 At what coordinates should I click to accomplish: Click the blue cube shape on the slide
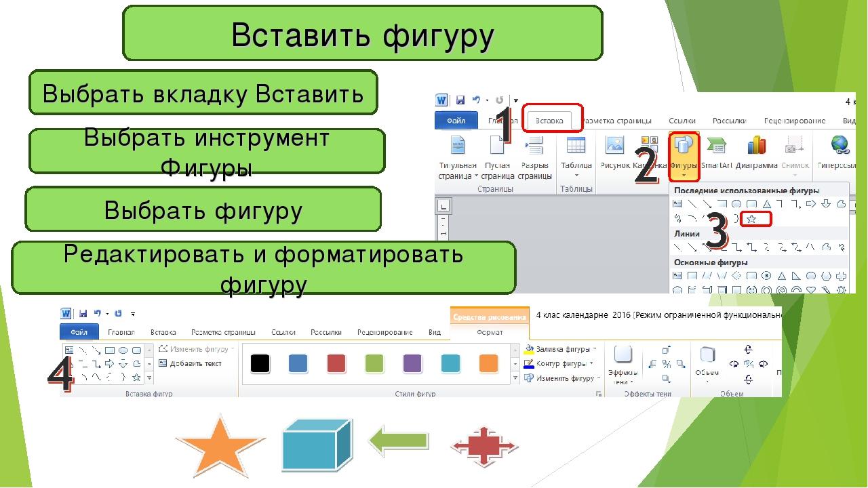click(317, 444)
